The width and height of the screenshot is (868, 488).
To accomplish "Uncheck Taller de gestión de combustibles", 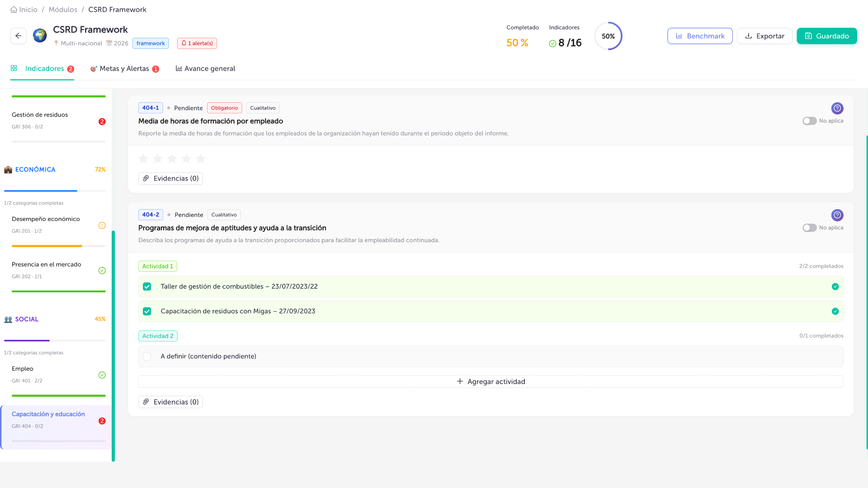I will [147, 286].
